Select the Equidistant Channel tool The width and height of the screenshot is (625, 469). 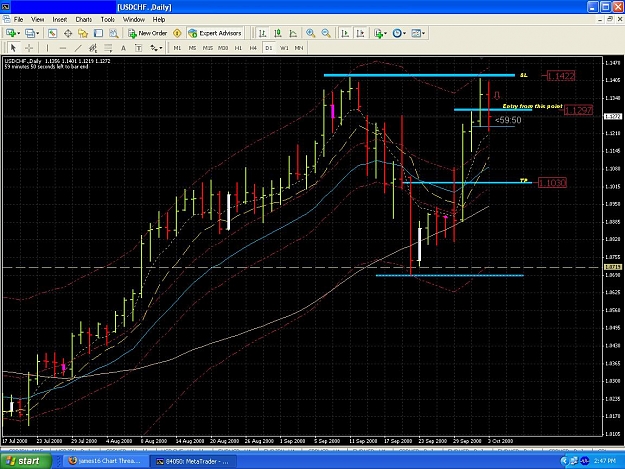click(x=93, y=48)
